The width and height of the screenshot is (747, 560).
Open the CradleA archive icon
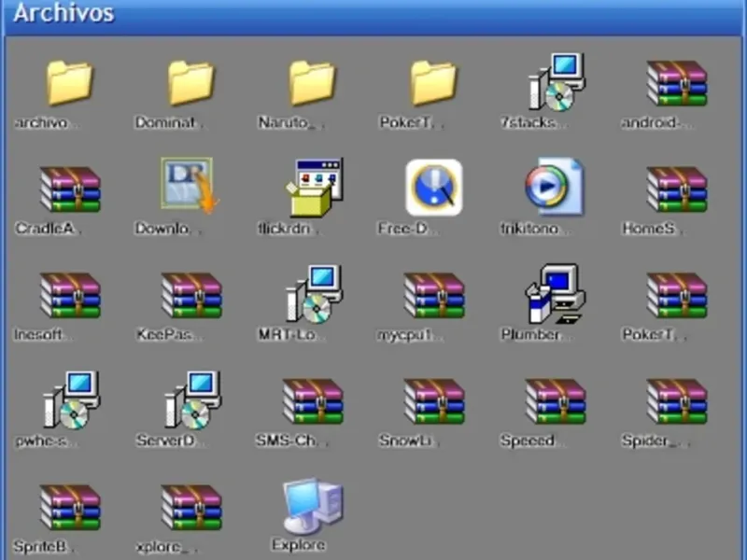point(70,189)
